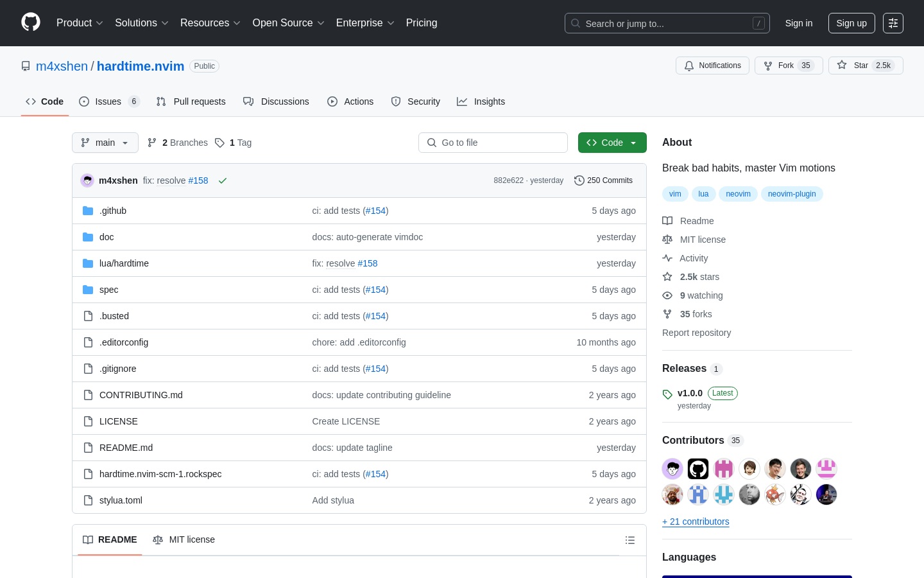
Task: View the 35 forks link in About
Action: 687,314
